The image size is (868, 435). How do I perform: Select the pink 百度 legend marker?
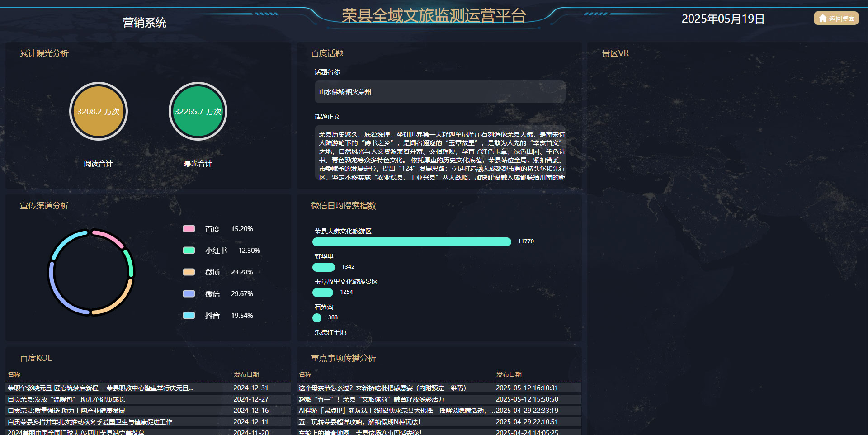189,228
